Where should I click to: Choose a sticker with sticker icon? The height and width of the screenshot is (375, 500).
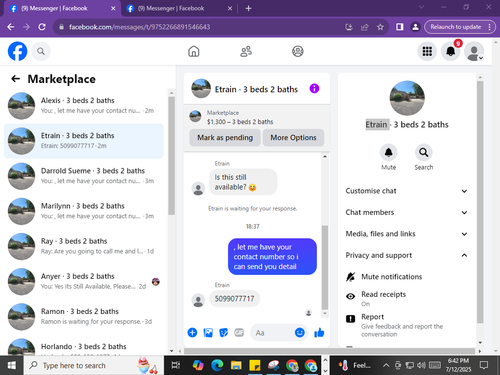click(x=223, y=332)
